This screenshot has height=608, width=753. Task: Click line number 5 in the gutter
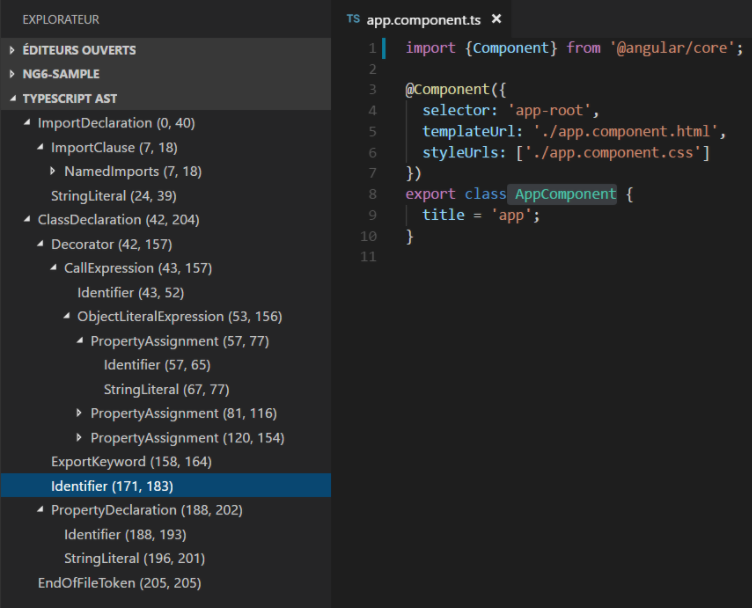tap(371, 132)
